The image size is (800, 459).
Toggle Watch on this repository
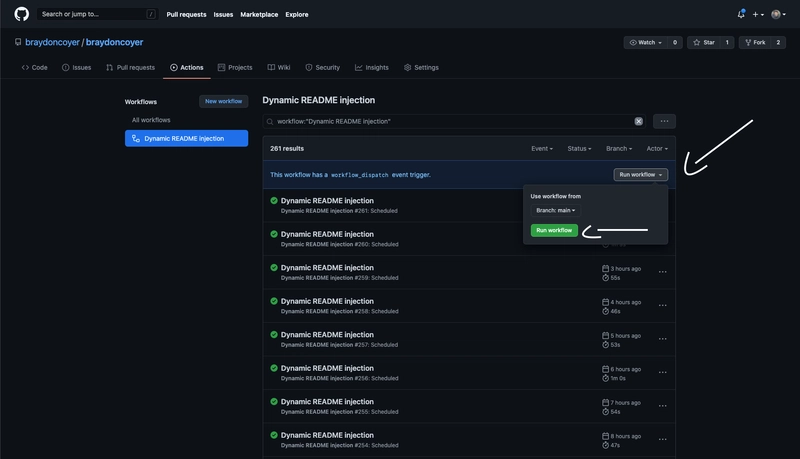click(646, 42)
